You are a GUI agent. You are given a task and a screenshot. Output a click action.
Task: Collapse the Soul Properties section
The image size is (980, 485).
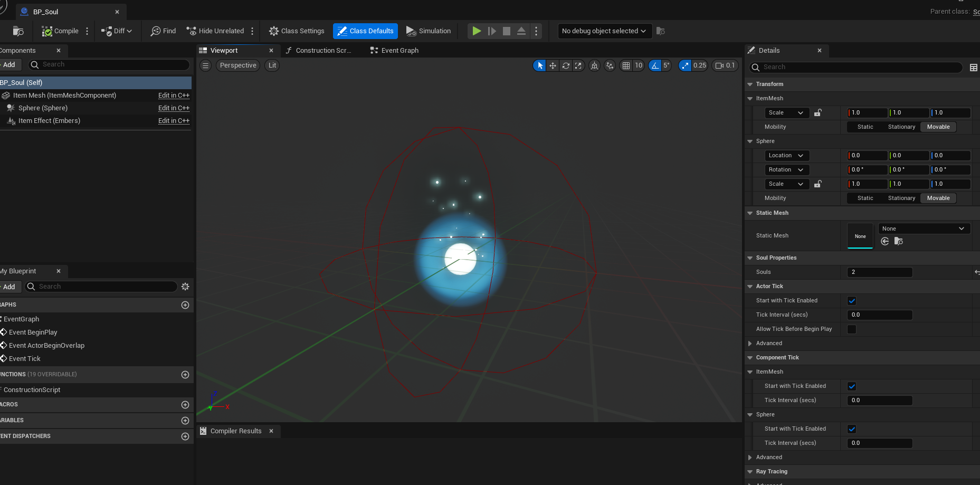750,258
